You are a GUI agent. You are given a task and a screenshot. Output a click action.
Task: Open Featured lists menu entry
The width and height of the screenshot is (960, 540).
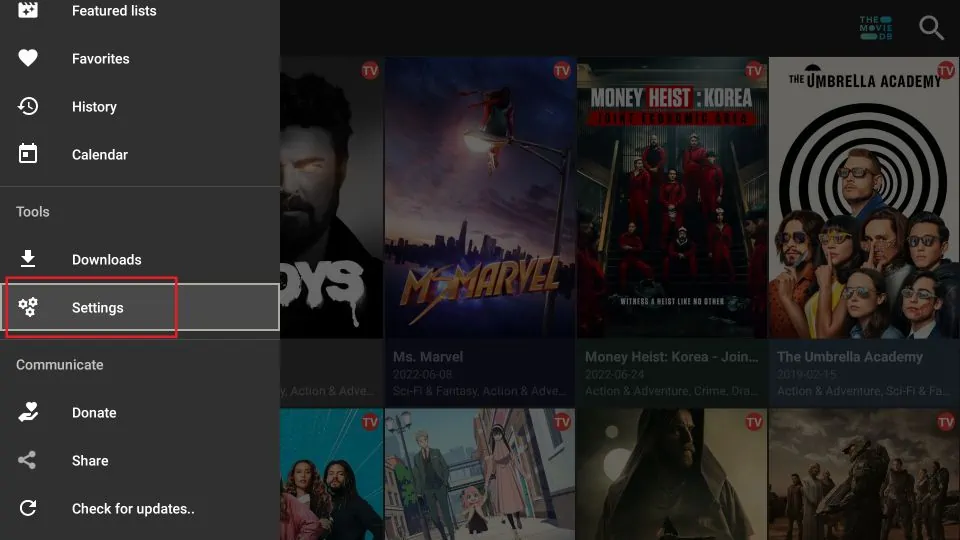point(140,10)
